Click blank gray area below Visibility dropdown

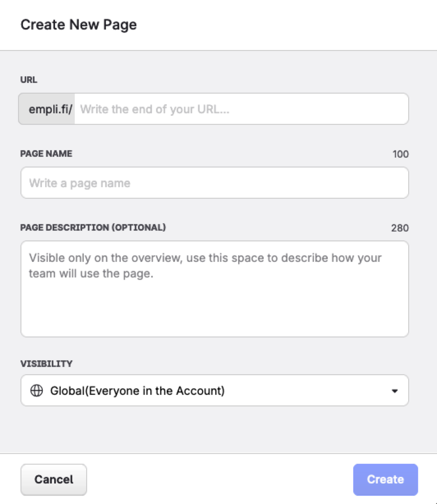[214, 429]
